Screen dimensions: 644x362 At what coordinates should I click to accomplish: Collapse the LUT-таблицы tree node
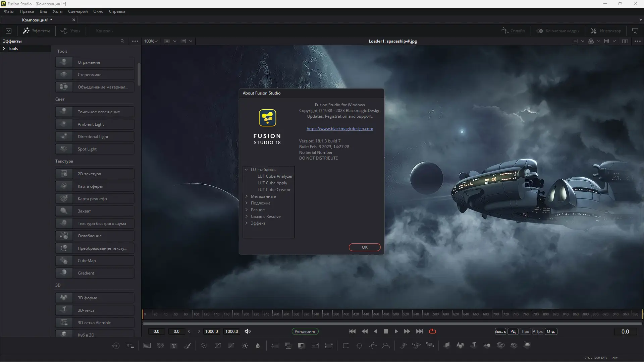(x=247, y=170)
